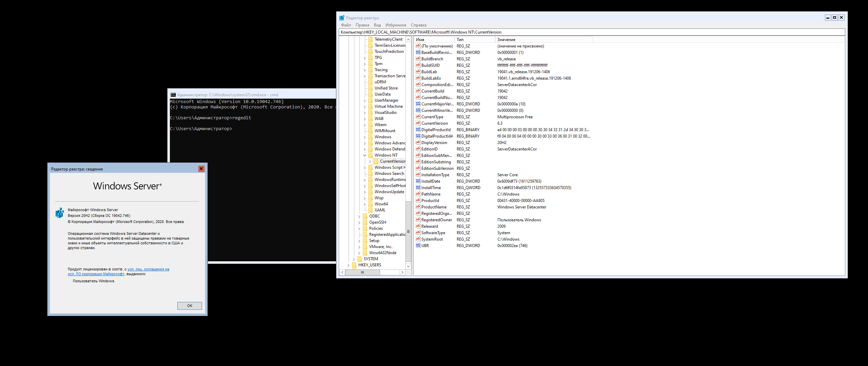Click the Имя column header
Screen dimensions: 868x366
pos(434,40)
